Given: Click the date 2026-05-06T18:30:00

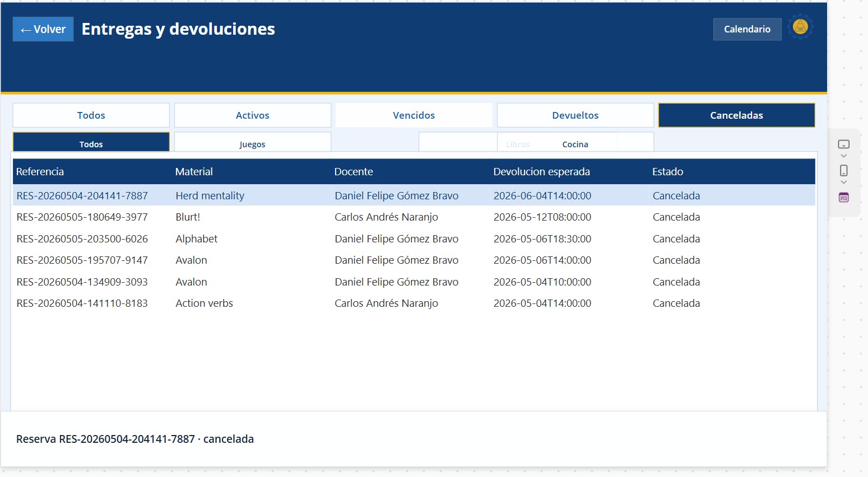Looking at the screenshot, I should (542, 239).
